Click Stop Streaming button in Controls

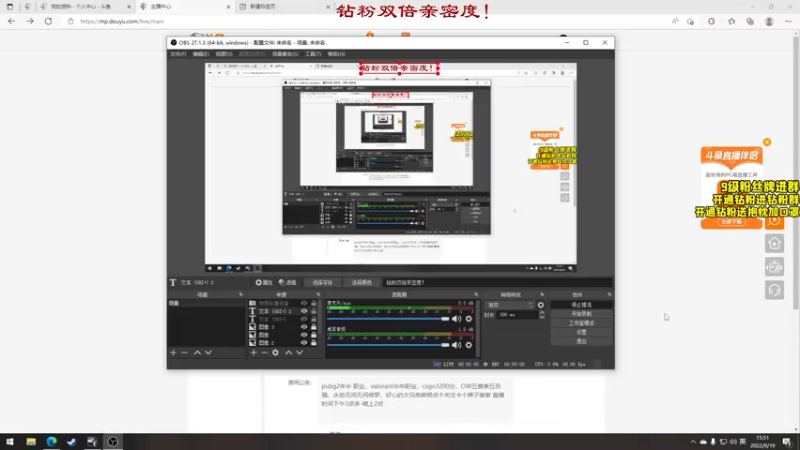(x=582, y=305)
